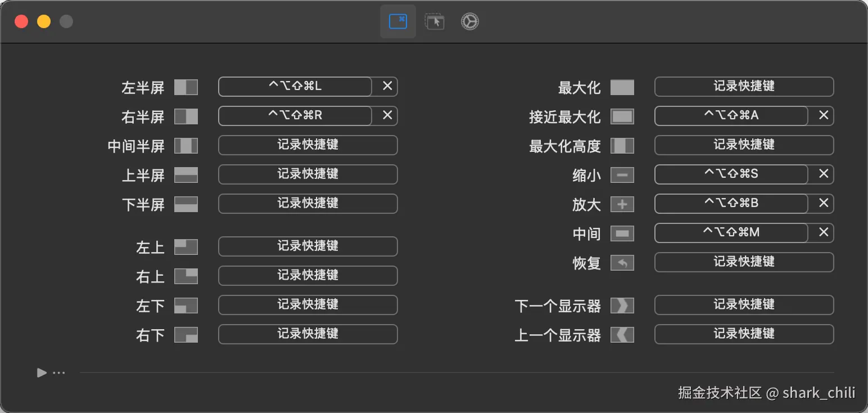The height and width of the screenshot is (413, 868).
Task: Click the bottom-right (右下) layout icon
Action: click(186, 335)
